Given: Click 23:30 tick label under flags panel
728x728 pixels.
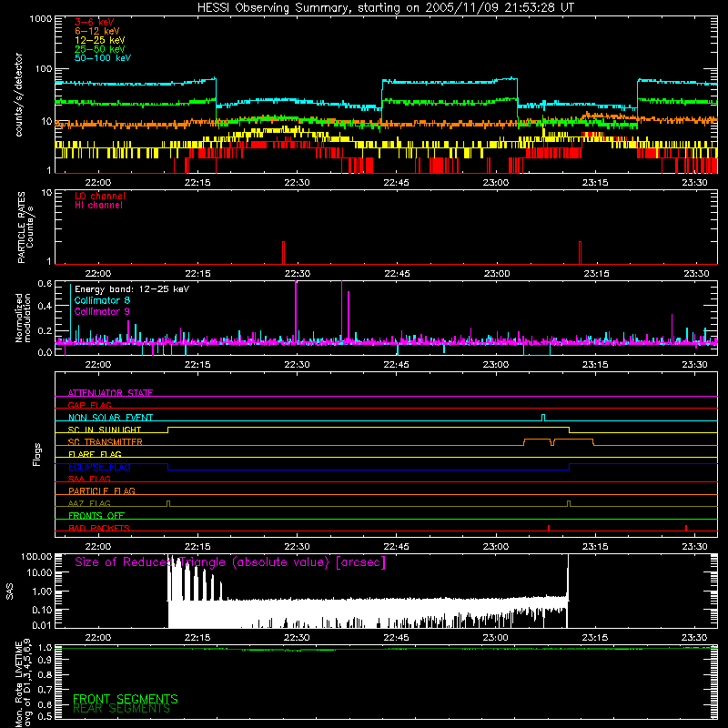Looking at the screenshot, I should tap(694, 547).
